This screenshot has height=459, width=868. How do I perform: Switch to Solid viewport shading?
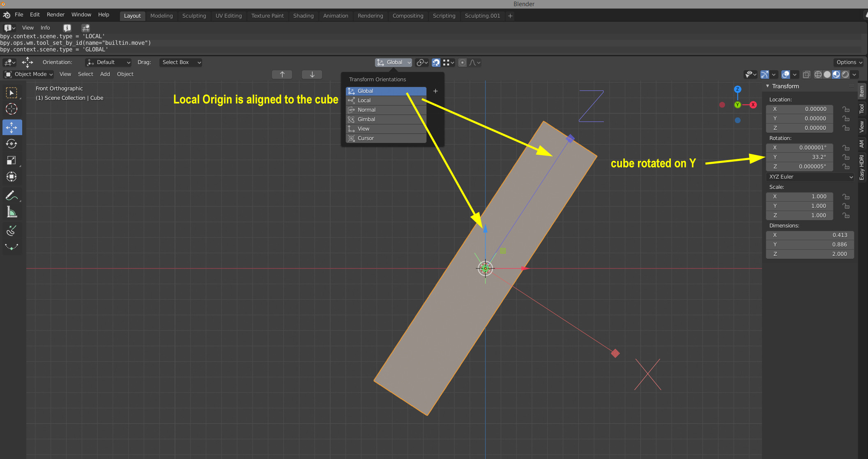tap(827, 74)
